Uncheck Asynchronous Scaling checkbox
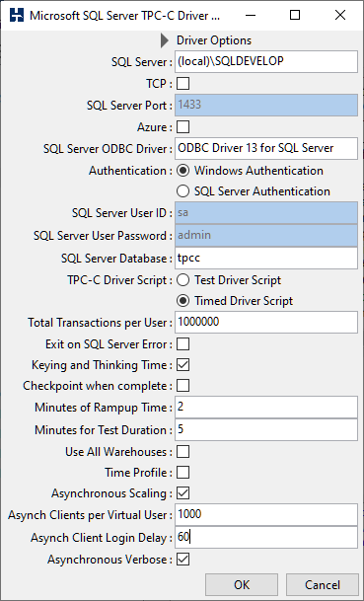The width and height of the screenshot is (364, 601). [182, 493]
